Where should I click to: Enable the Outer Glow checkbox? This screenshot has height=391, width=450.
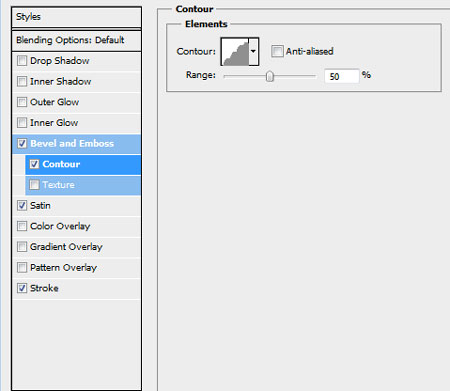pyautogui.click(x=22, y=102)
